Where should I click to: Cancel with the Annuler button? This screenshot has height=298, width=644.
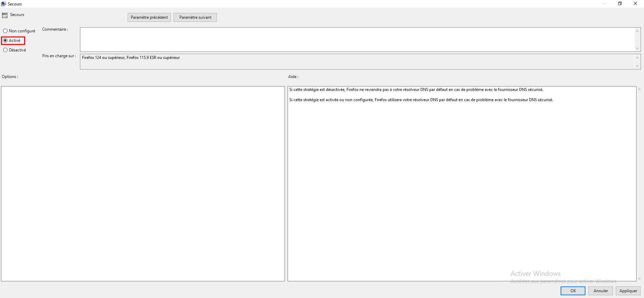click(x=600, y=291)
